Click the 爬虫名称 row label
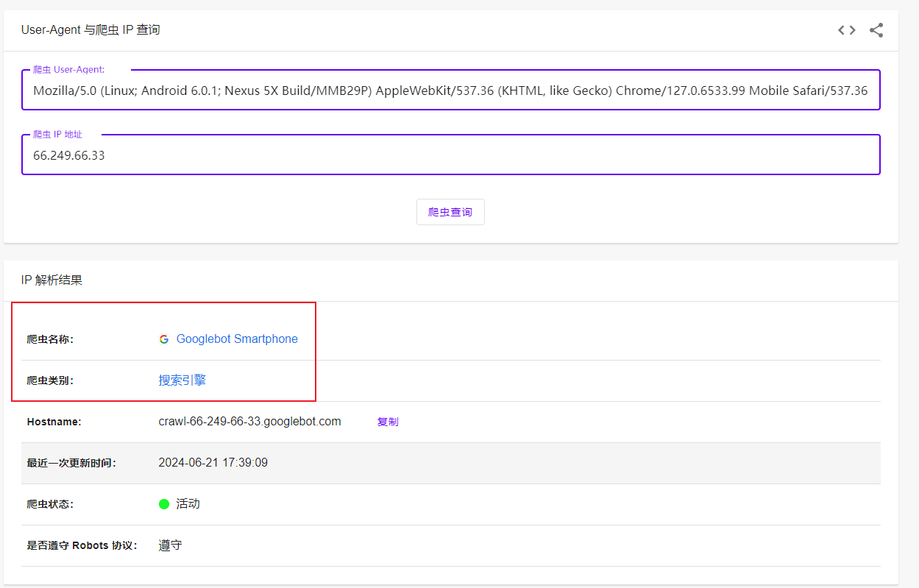 50,339
